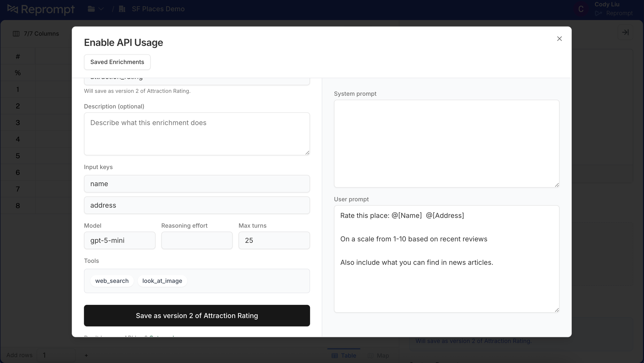
Task: Open the Saved Enrichments panel
Action: [x=117, y=62]
